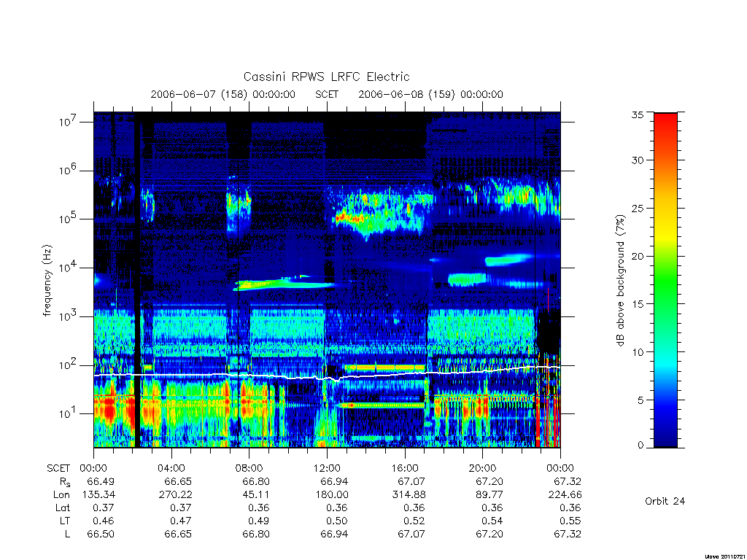Click the "Orbit 24" label

tap(665, 501)
